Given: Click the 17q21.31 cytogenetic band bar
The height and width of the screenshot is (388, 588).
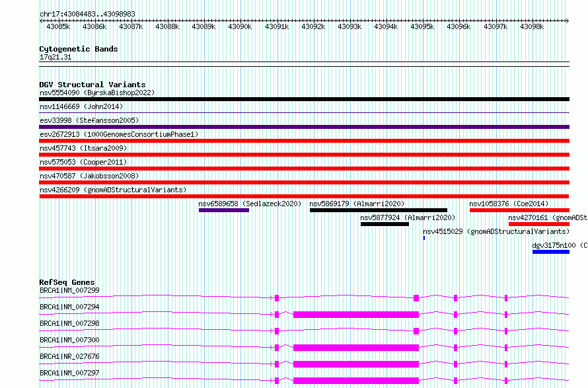Looking at the screenshot, I should pos(304,64).
